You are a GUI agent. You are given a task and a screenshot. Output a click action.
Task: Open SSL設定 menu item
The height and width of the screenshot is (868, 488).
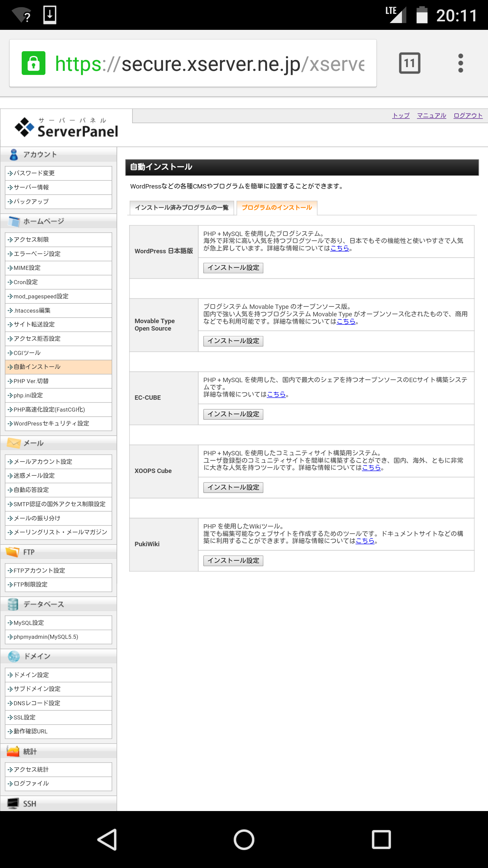[x=59, y=717]
